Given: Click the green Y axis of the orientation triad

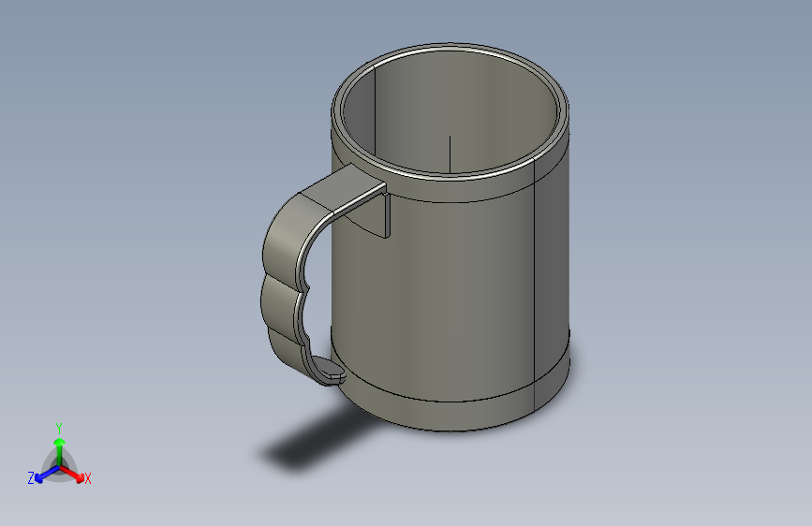Looking at the screenshot, I should tap(60, 451).
